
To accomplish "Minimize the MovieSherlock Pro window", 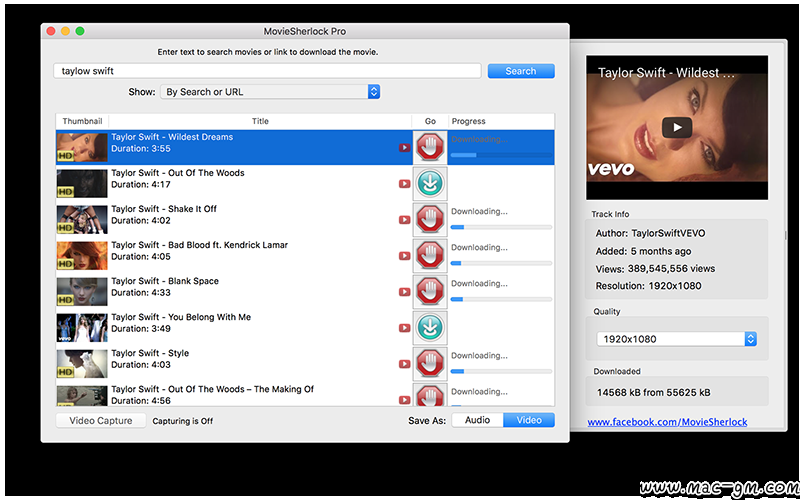I will tap(65, 31).
